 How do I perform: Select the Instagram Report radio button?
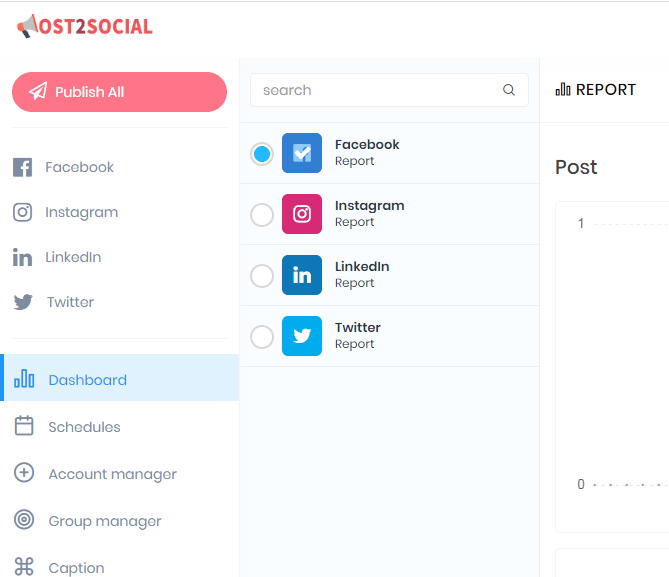262,215
